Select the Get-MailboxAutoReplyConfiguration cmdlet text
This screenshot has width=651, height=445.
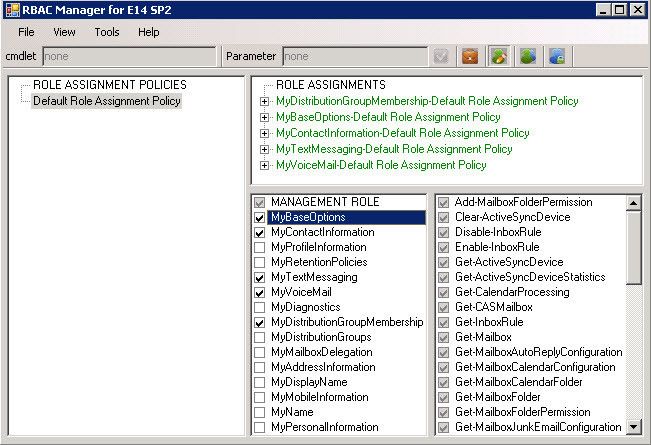(539, 352)
